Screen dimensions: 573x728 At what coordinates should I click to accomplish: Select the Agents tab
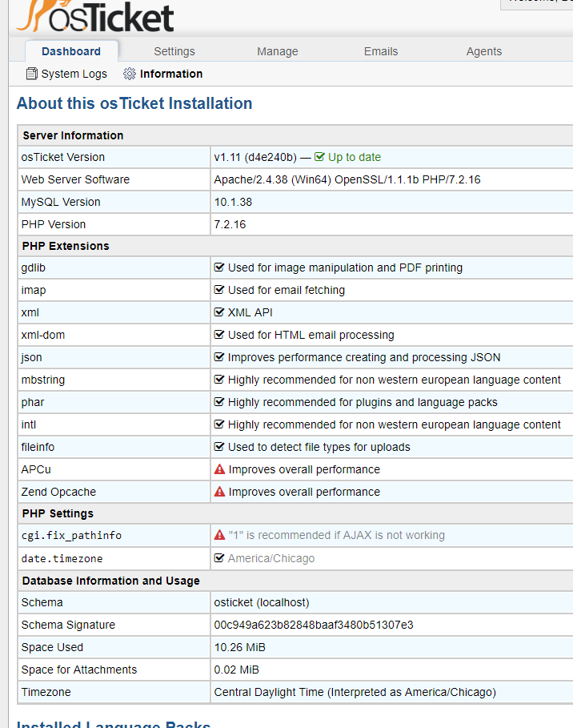484,51
